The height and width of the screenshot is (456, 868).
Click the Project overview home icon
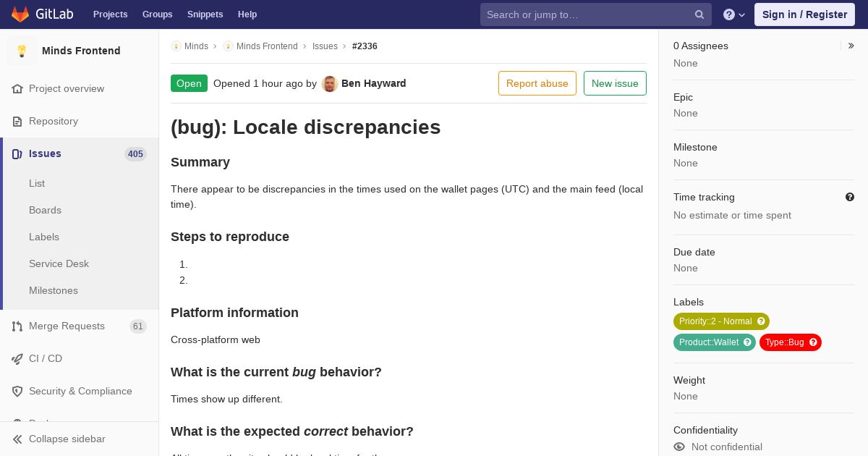click(x=17, y=88)
